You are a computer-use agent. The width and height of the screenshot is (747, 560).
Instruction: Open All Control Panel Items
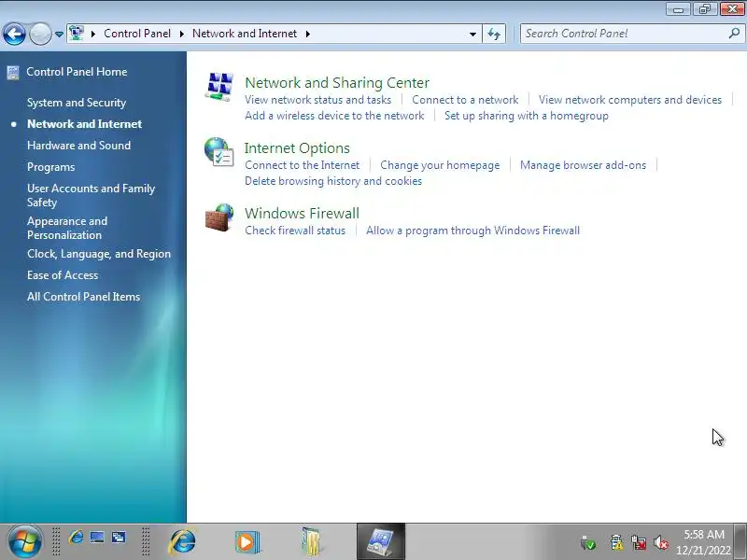click(x=83, y=297)
